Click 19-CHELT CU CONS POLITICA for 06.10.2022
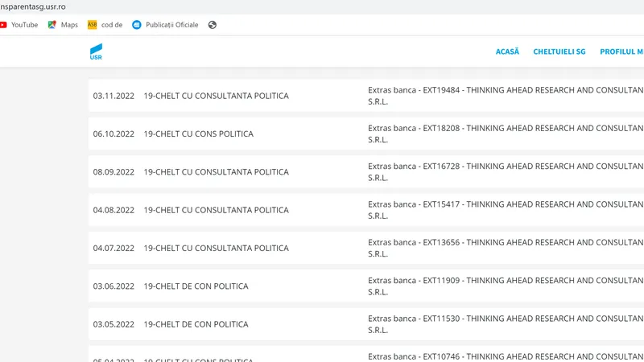 pos(198,134)
